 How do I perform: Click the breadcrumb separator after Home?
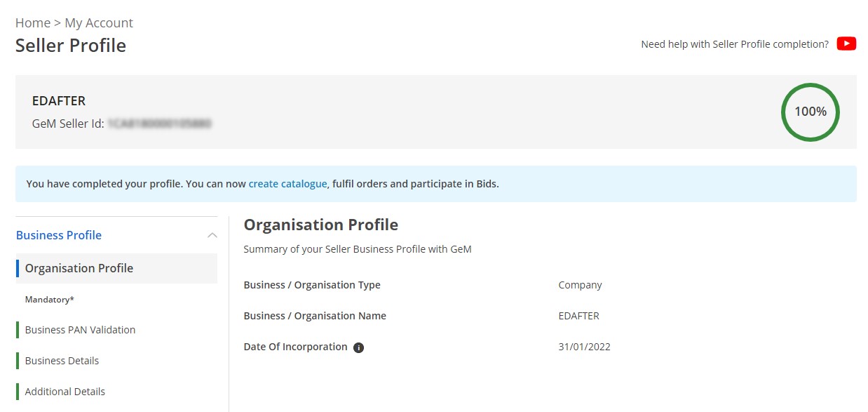coord(55,22)
